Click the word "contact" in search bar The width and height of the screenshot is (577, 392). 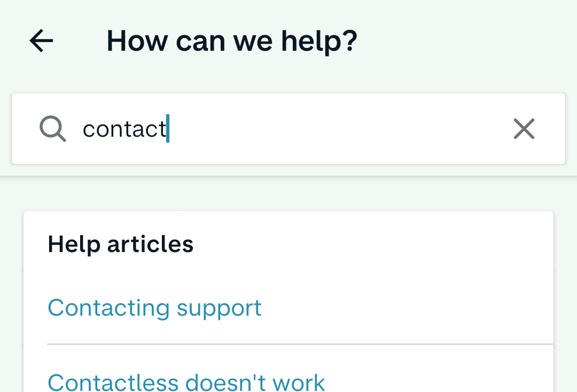(124, 129)
